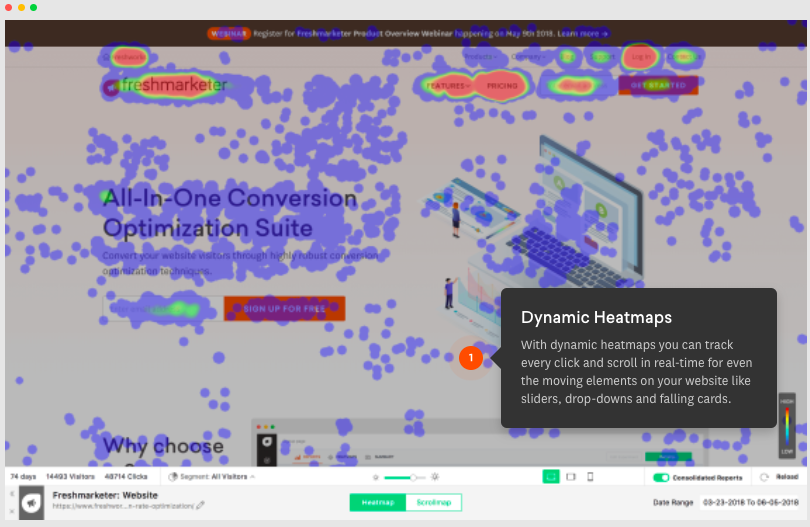Click the Webinar badge in banner
The image size is (810, 527).
point(229,34)
